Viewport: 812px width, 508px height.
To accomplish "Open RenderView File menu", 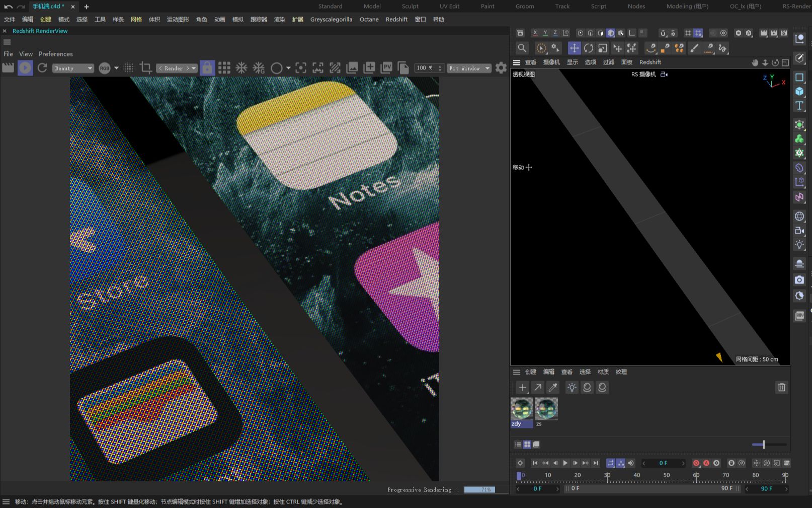I will click(9, 54).
